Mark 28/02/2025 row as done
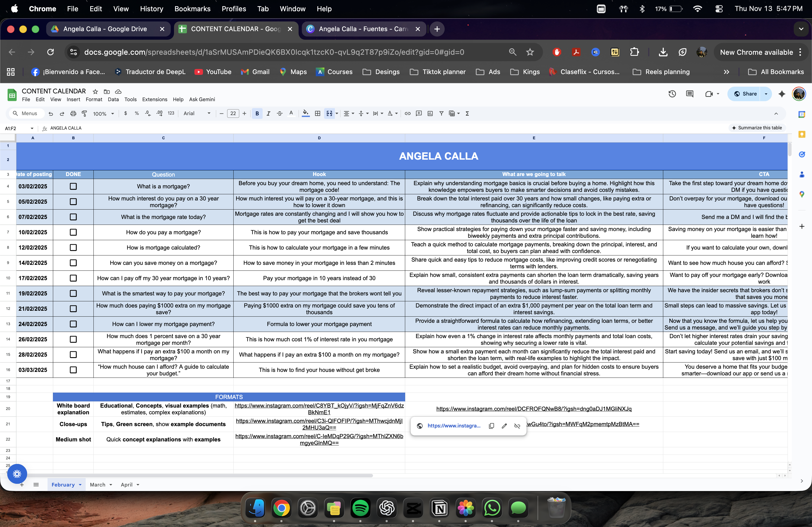Viewport: 812px width, 527px height. [x=73, y=354]
